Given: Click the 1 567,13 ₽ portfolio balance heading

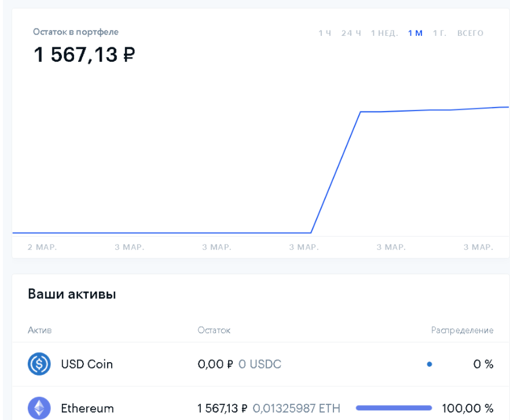Looking at the screenshot, I should [x=85, y=55].
